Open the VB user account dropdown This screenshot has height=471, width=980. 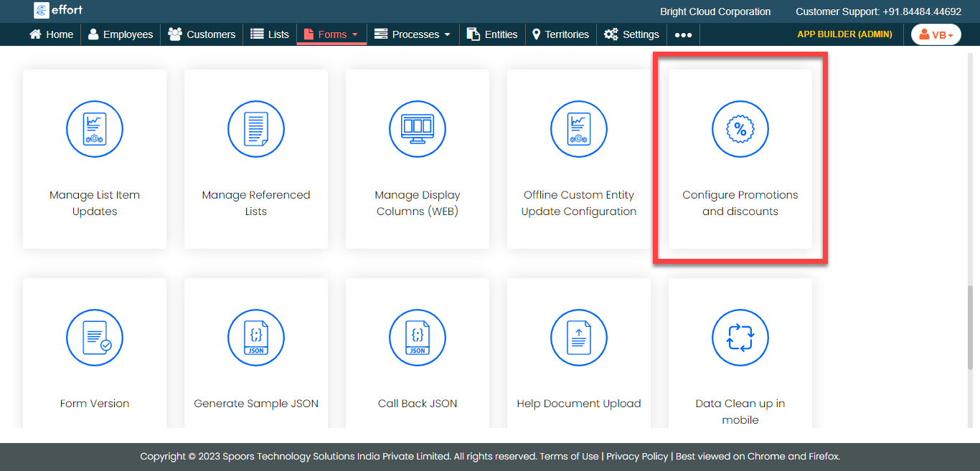click(936, 34)
